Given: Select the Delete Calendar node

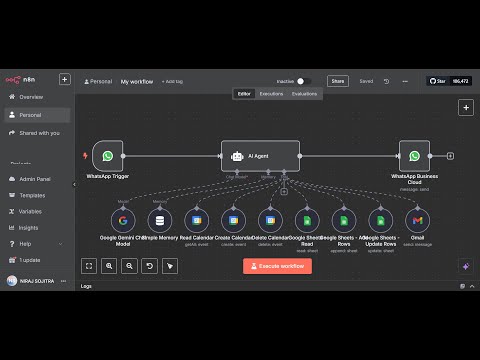Looking at the screenshot, I should pos(270,220).
